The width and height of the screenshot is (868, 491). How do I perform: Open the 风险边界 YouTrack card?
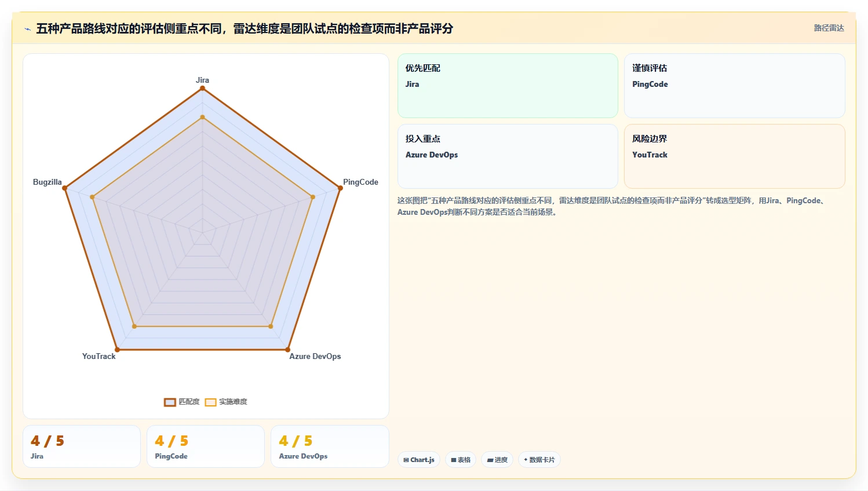click(734, 156)
